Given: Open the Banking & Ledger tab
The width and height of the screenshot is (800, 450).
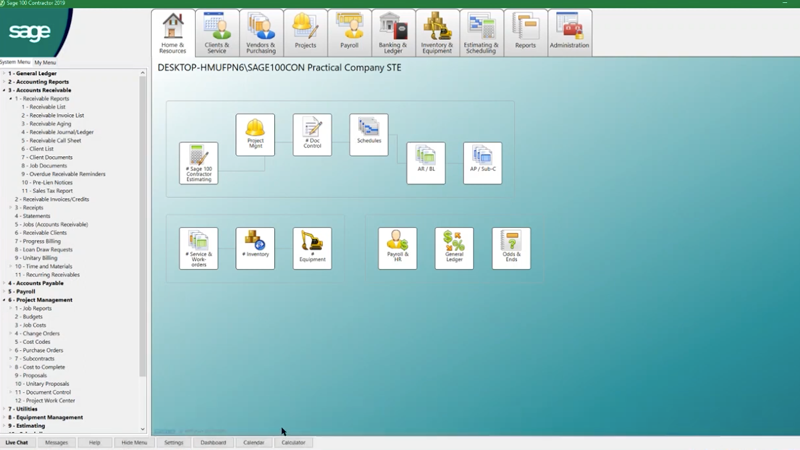Looking at the screenshot, I should click(x=393, y=33).
